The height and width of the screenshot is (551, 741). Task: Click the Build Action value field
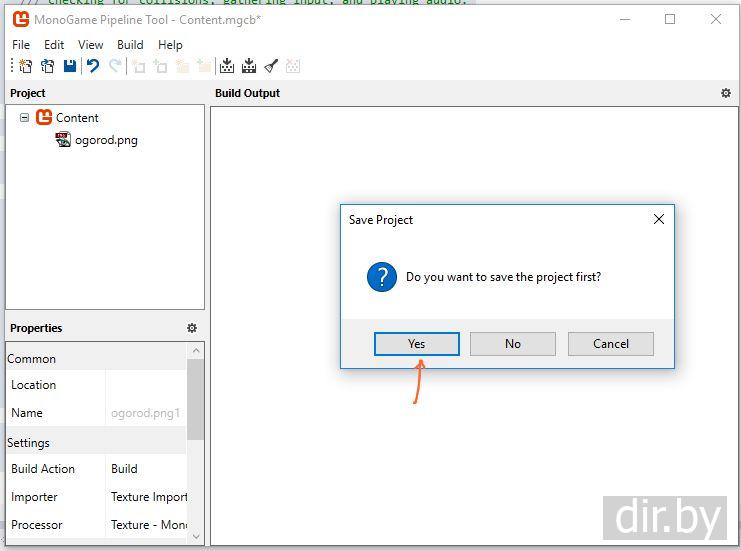click(x=147, y=468)
